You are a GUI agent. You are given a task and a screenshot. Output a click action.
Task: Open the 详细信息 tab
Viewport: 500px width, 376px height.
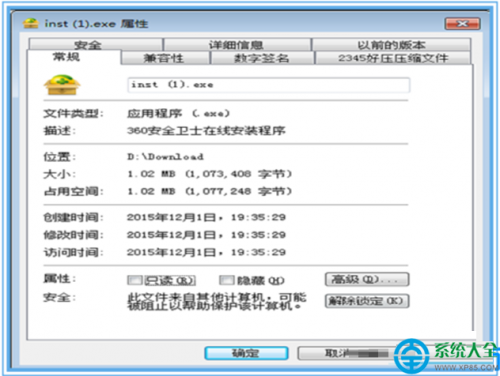point(237,44)
